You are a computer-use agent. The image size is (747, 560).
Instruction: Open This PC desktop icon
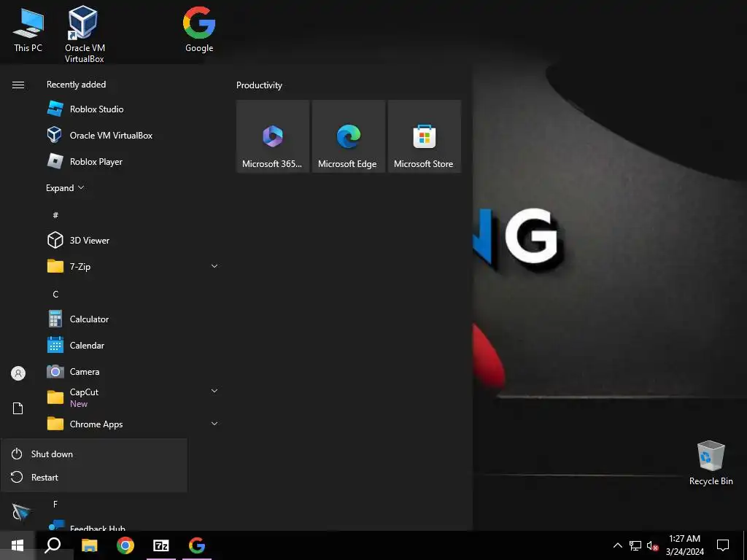28,31
